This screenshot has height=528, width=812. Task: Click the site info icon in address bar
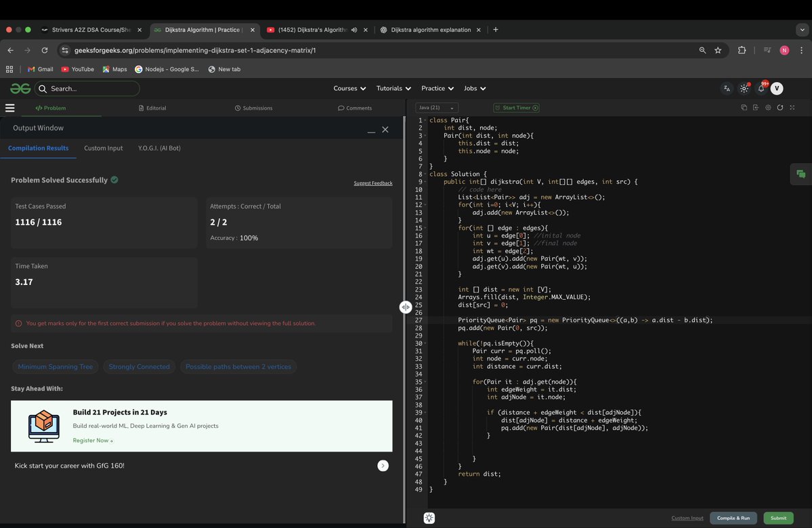point(65,50)
